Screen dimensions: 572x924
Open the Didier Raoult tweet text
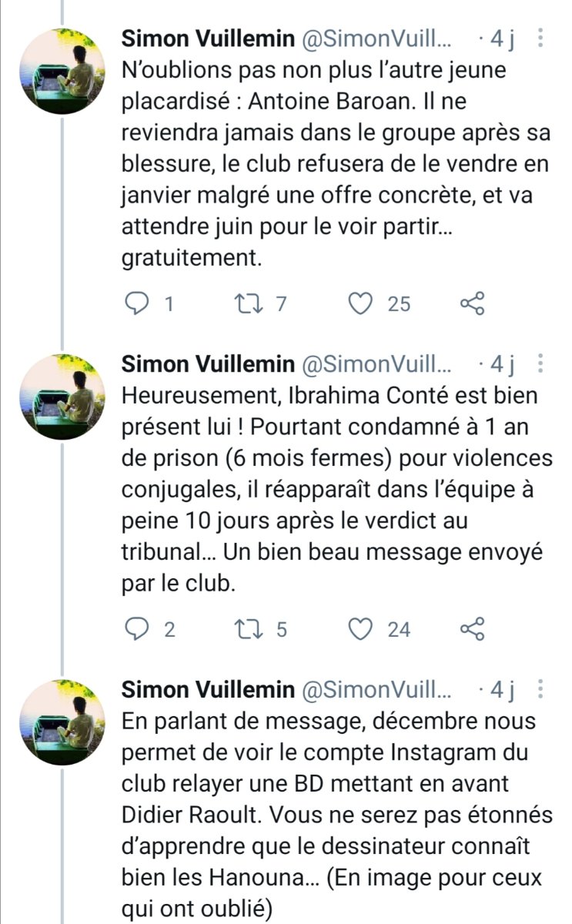[x=337, y=815]
